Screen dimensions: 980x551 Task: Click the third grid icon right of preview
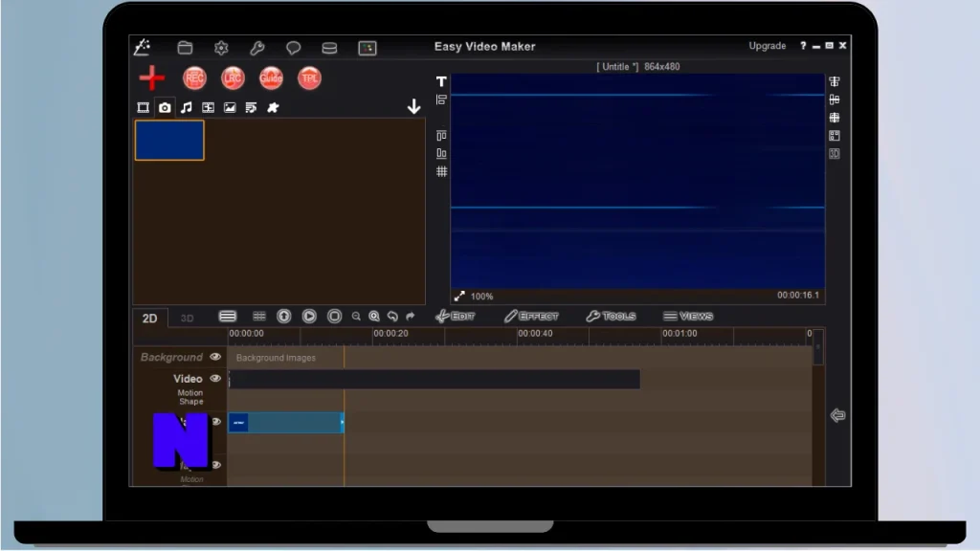click(x=835, y=118)
